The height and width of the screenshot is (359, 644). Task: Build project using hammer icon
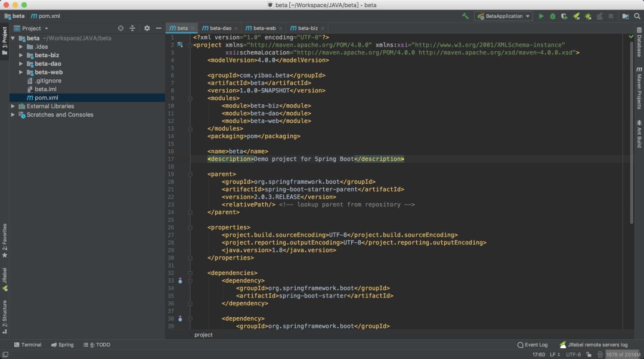tap(465, 16)
